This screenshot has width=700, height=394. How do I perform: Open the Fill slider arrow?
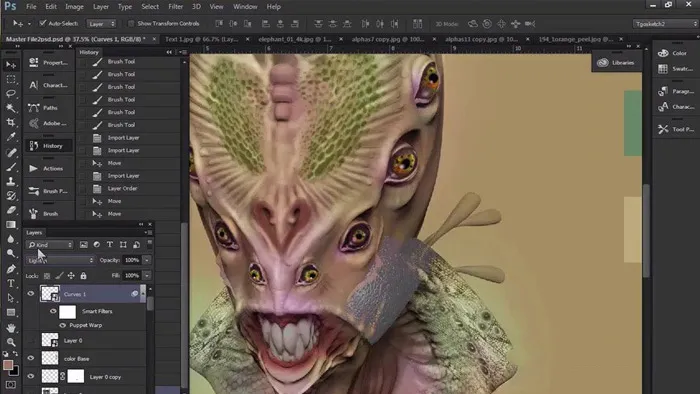coord(147,276)
